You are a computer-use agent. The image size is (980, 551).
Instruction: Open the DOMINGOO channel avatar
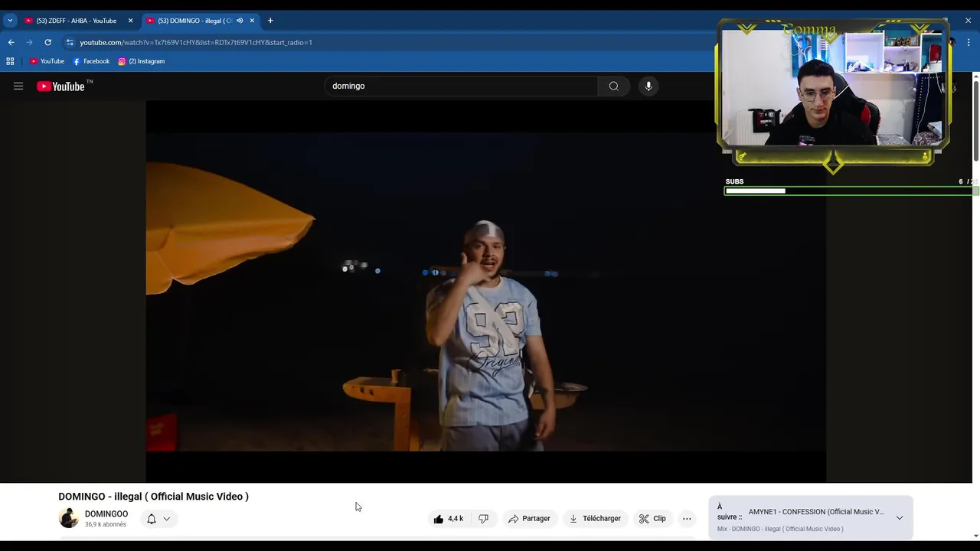[x=69, y=518]
